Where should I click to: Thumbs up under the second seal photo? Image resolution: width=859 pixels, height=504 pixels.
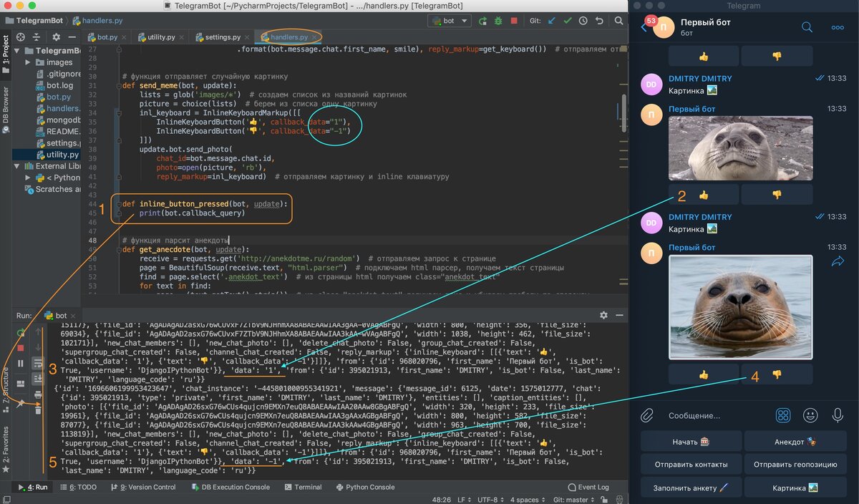704,374
